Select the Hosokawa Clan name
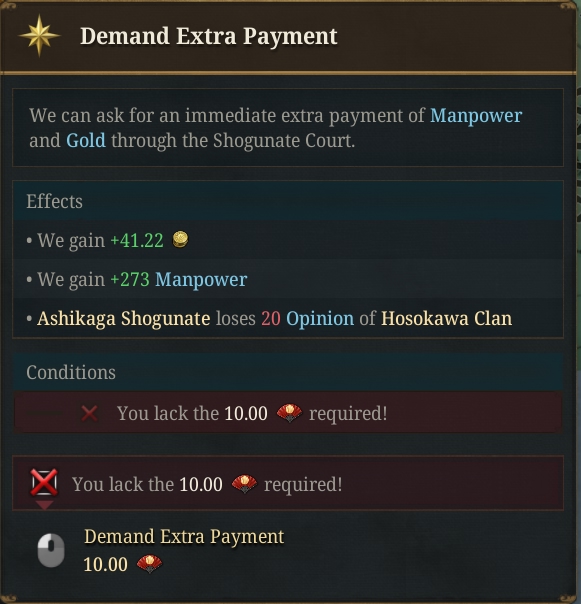The height and width of the screenshot is (604, 581). pos(447,319)
